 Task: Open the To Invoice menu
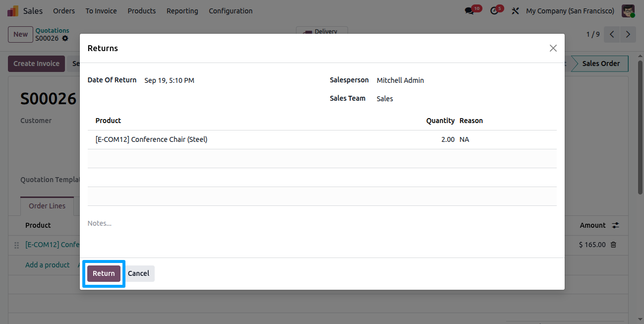tap(101, 11)
